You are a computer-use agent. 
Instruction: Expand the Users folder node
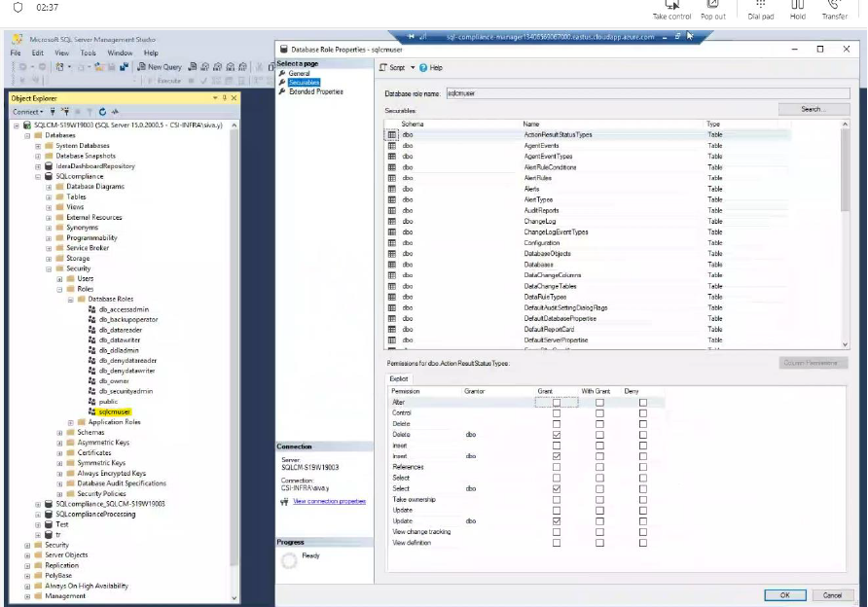(59, 279)
